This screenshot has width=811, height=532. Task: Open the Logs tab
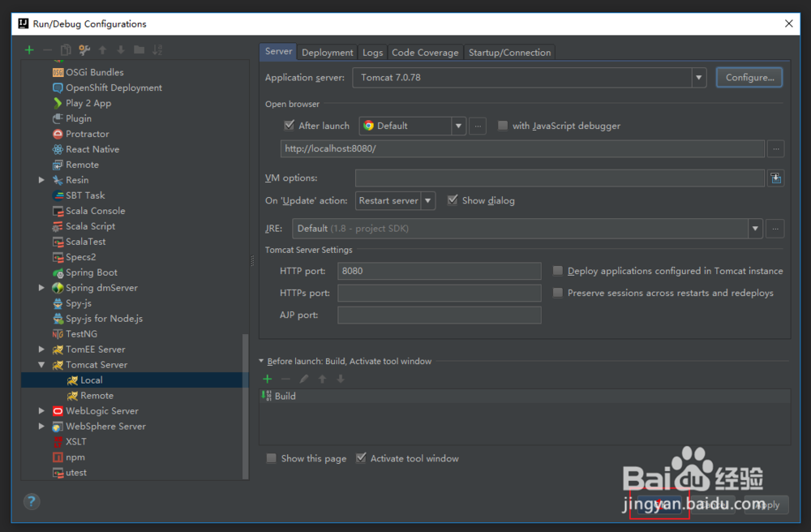[372, 53]
